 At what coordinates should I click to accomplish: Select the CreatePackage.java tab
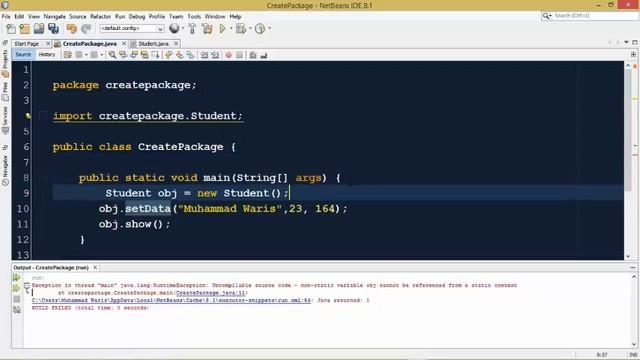coord(89,44)
